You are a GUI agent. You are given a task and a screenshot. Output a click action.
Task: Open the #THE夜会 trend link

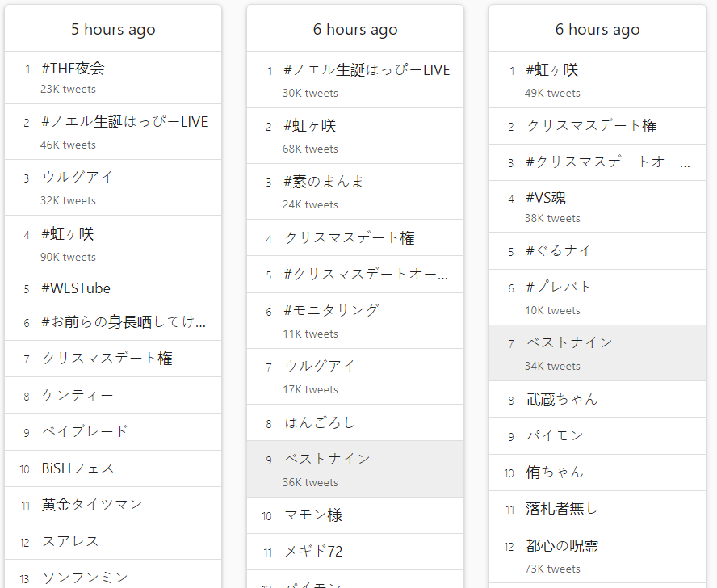pyautogui.click(x=73, y=68)
